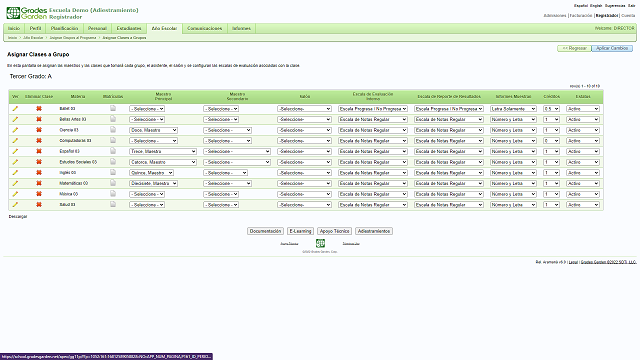Open the Admisiones module link
Viewport: 640px width, 360px height.
coord(555,16)
